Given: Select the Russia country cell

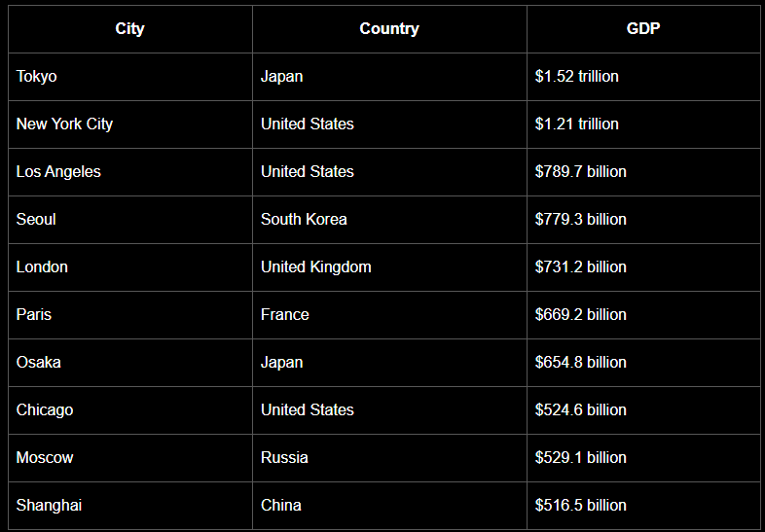Looking at the screenshot, I should tap(284, 458).
